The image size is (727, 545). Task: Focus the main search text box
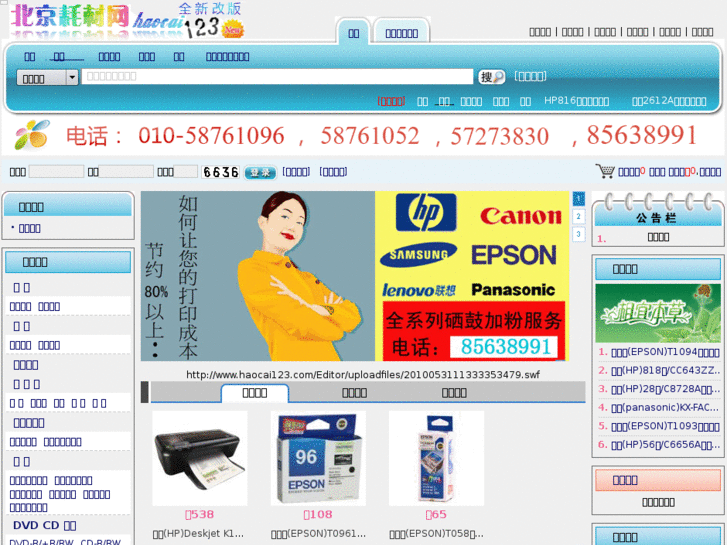[277, 77]
